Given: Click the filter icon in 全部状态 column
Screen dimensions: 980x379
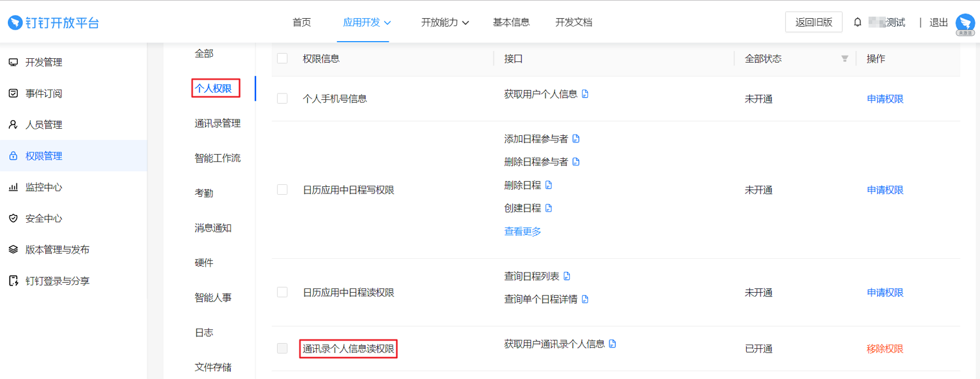Looking at the screenshot, I should pos(845,59).
